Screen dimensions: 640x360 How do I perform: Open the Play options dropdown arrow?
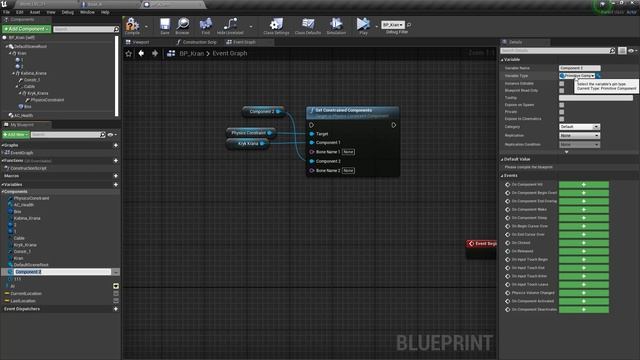tap(376, 27)
